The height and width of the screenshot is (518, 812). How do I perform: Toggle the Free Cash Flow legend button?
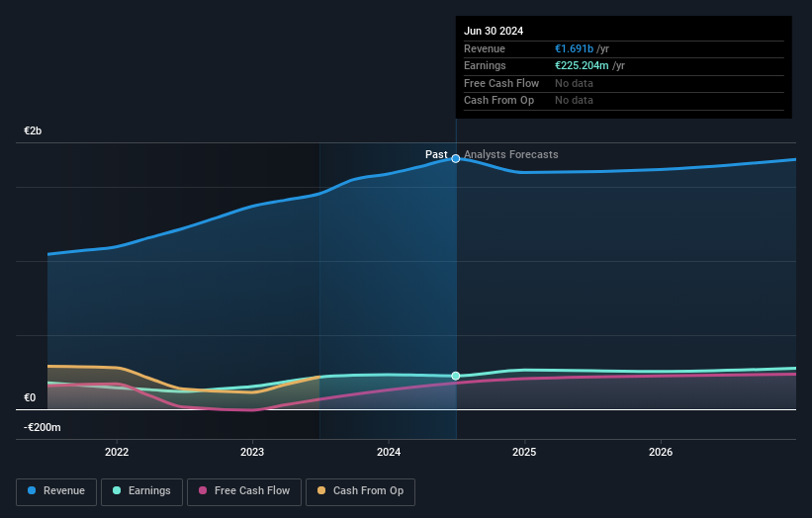[x=244, y=491]
